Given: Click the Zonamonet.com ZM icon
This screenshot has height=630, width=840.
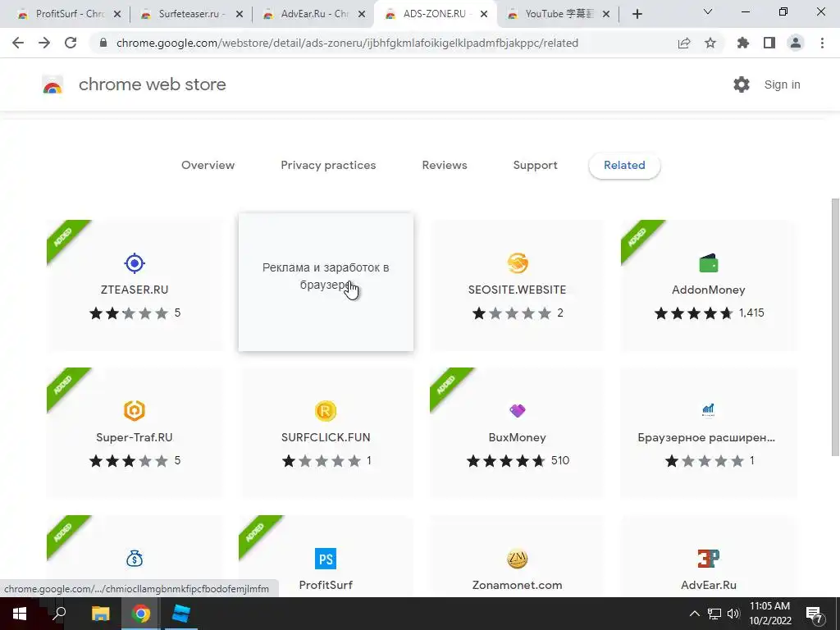Looking at the screenshot, I should (x=518, y=559).
